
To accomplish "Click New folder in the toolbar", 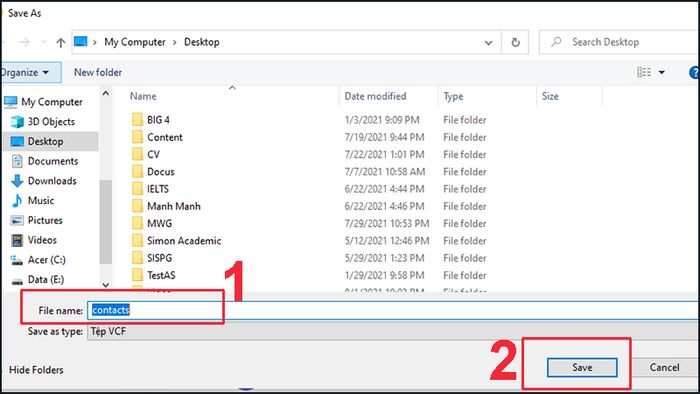I will 98,72.
